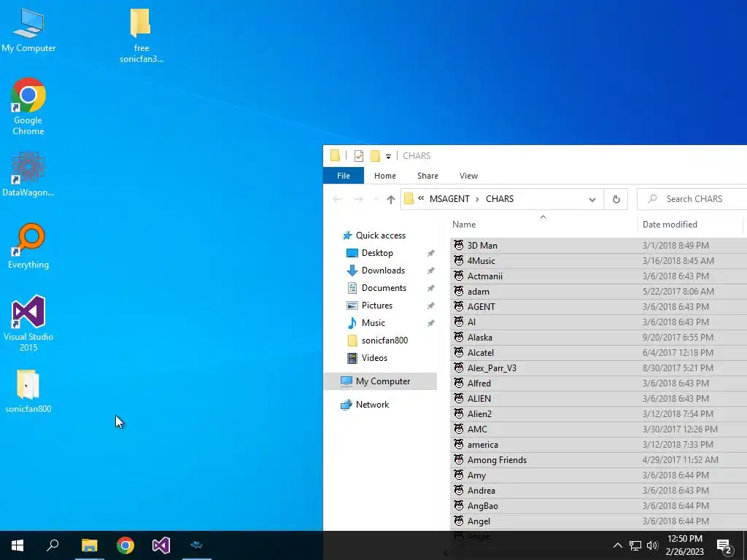
Task: Go up one folder level
Action: pos(391,200)
